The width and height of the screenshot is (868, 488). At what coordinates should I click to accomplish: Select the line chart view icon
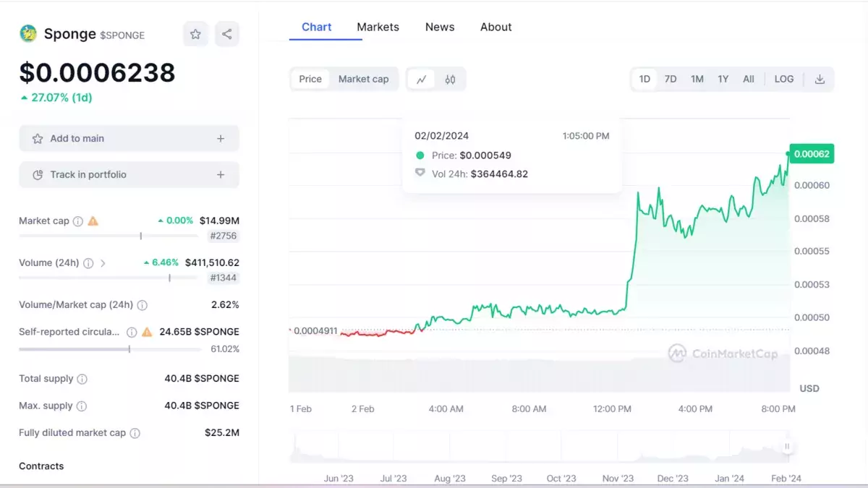[421, 80]
